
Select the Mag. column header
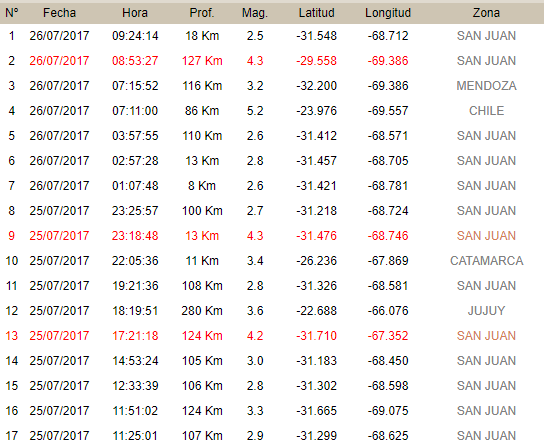255,13
